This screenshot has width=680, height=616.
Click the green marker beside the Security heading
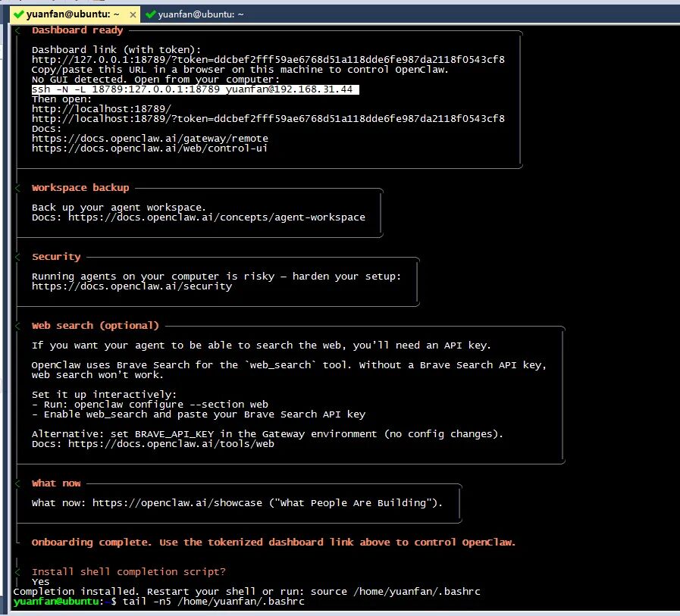pyautogui.click(x=17, y=257)
